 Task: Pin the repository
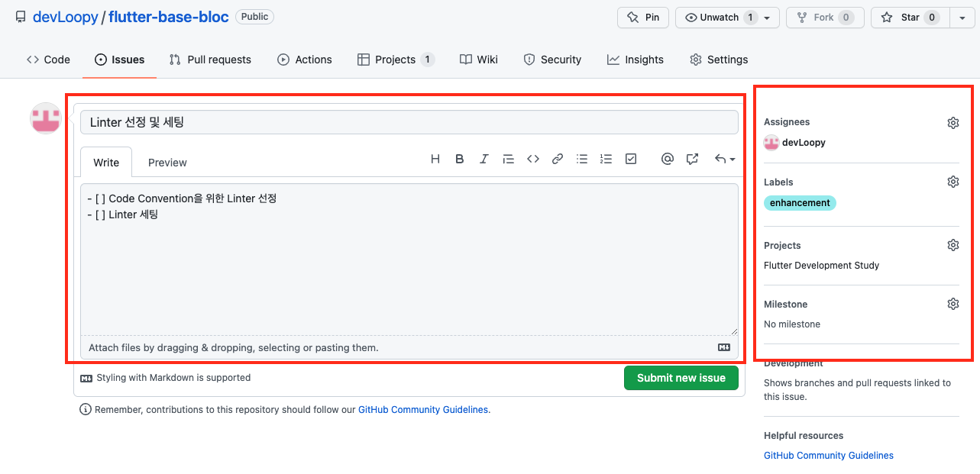pos(643,18)
